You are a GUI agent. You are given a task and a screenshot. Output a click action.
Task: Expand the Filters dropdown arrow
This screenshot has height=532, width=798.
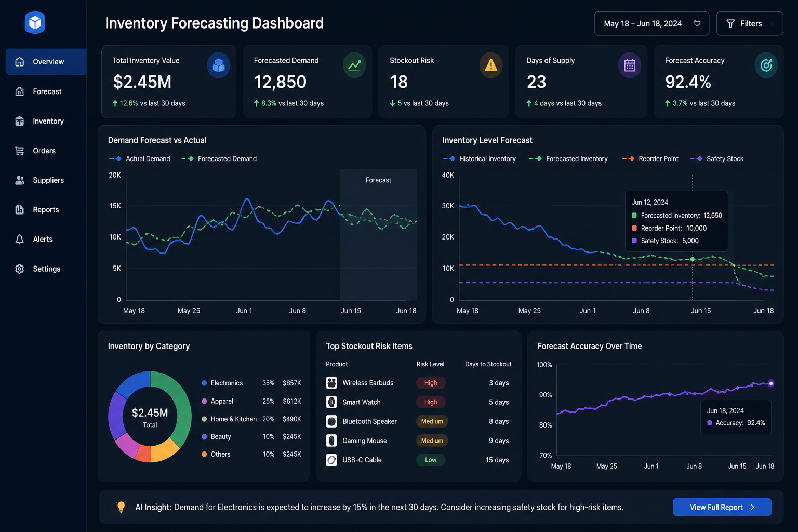click(x=772, y=24)
